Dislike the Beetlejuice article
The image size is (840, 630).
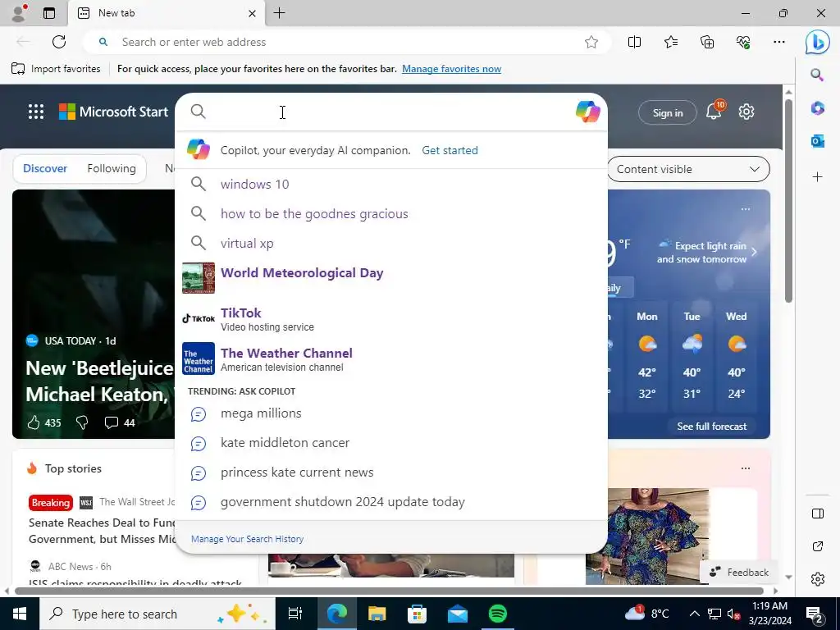[x=82, y=422]
